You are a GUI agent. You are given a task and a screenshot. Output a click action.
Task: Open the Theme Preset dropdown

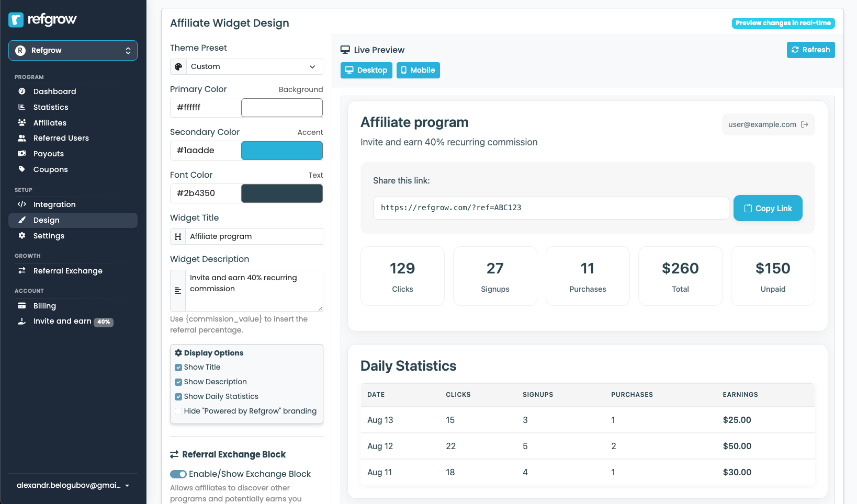point(246,67)
